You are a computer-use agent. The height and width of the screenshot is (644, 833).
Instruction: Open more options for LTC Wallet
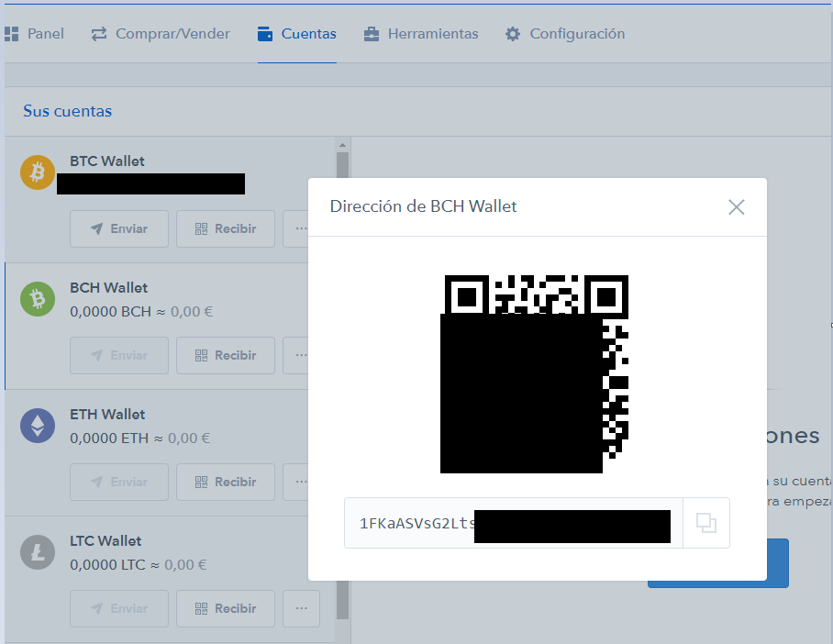click(x=301, y=608)
